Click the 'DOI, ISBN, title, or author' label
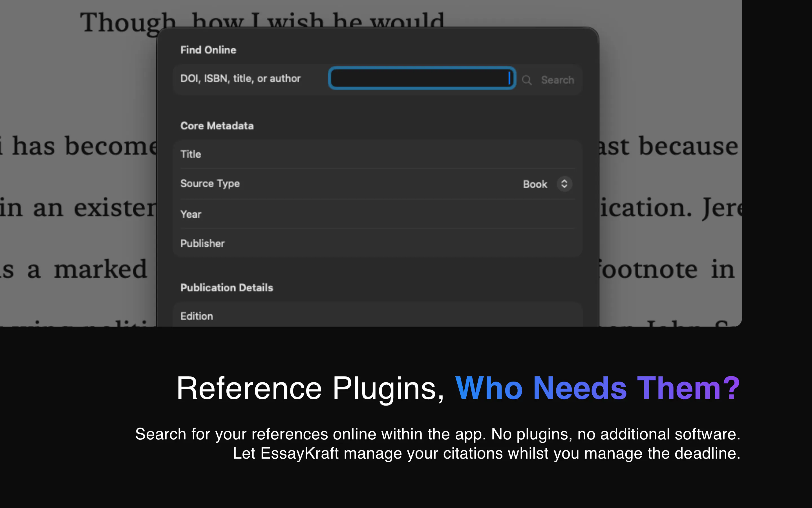Viewport: 812px width, 508px height. pos(240,78)
